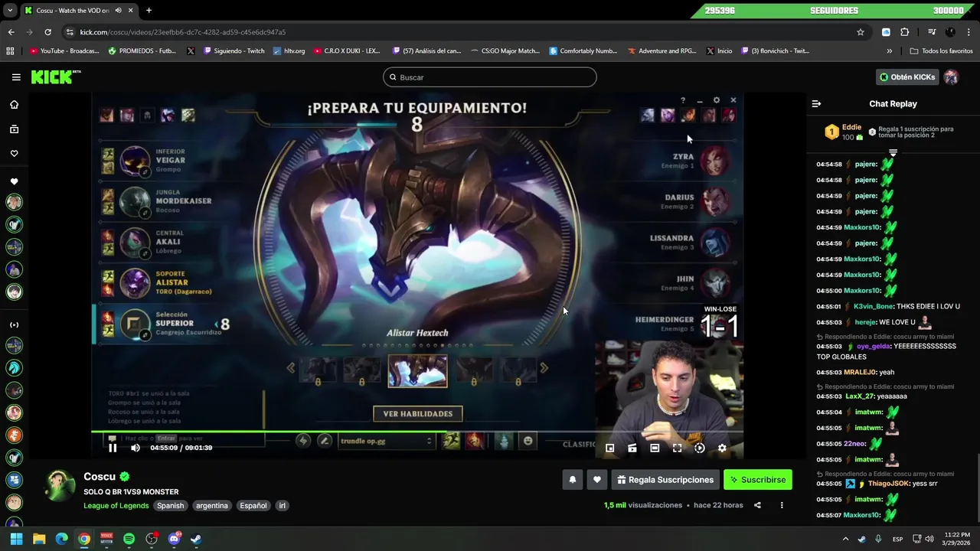Image resolution: width=980 pixels, height=551 pixels.
Task: Open Spotify from the taskbar
Action: point(129,539)
